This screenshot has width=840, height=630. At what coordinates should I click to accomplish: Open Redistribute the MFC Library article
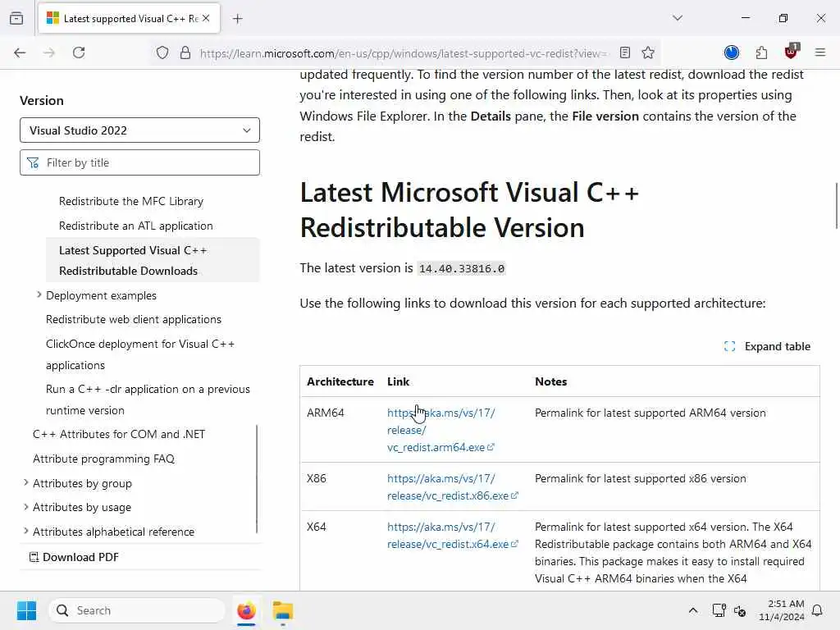pyautogui.click(x=131, y=202)
